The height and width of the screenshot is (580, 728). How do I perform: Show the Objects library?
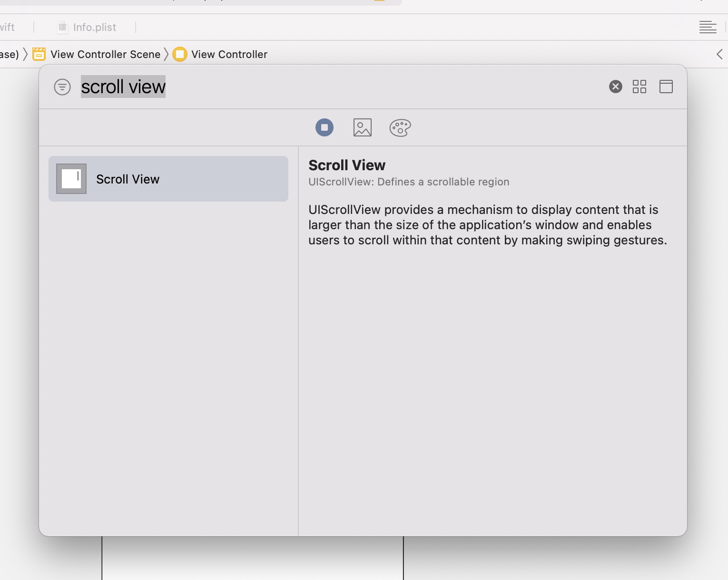click(325, 127)
